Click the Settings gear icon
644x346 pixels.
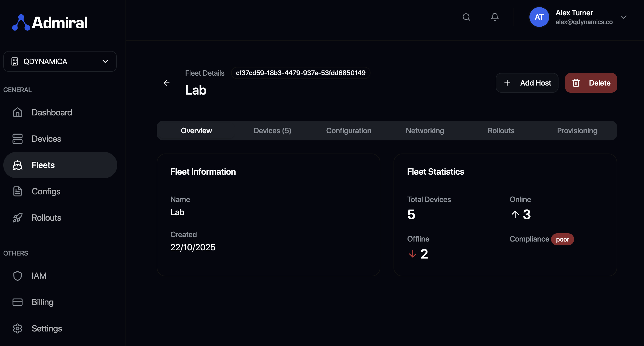pyautogui.click(x=18, y=328)
